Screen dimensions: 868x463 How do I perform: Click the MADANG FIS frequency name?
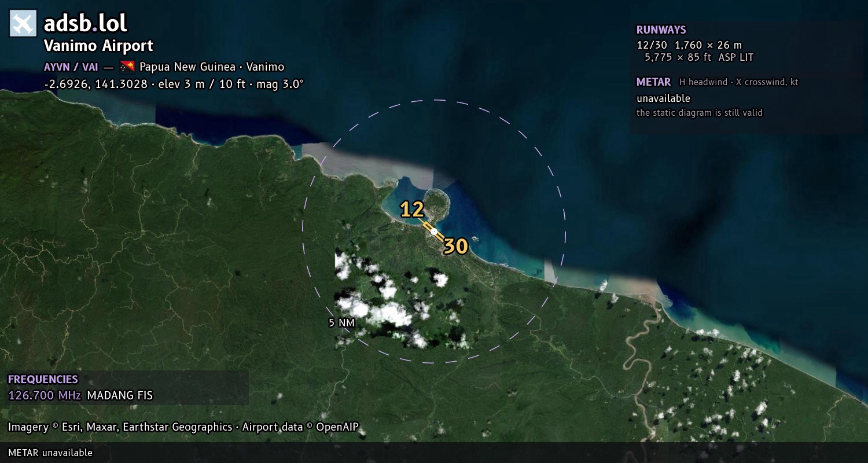pos(120,396)
